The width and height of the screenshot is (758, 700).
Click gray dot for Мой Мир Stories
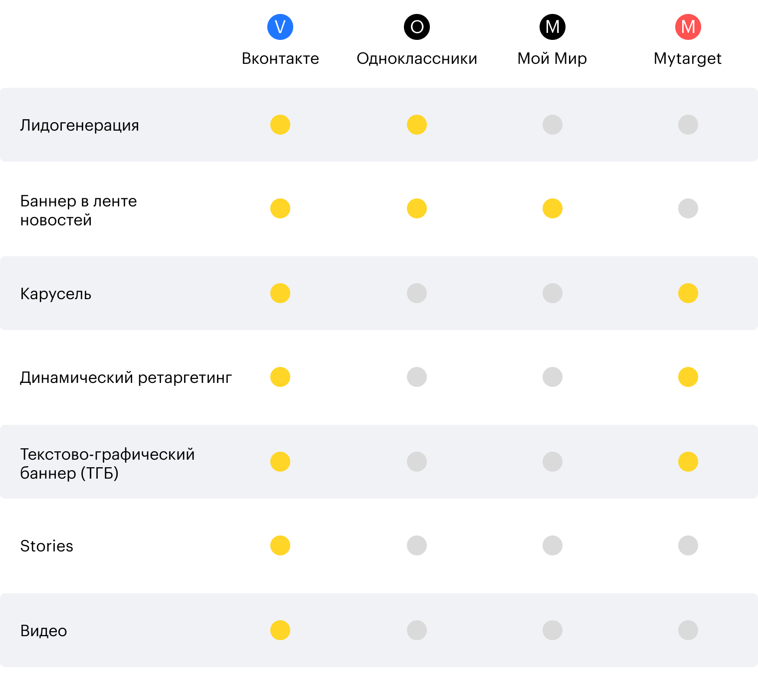[553, 545]
